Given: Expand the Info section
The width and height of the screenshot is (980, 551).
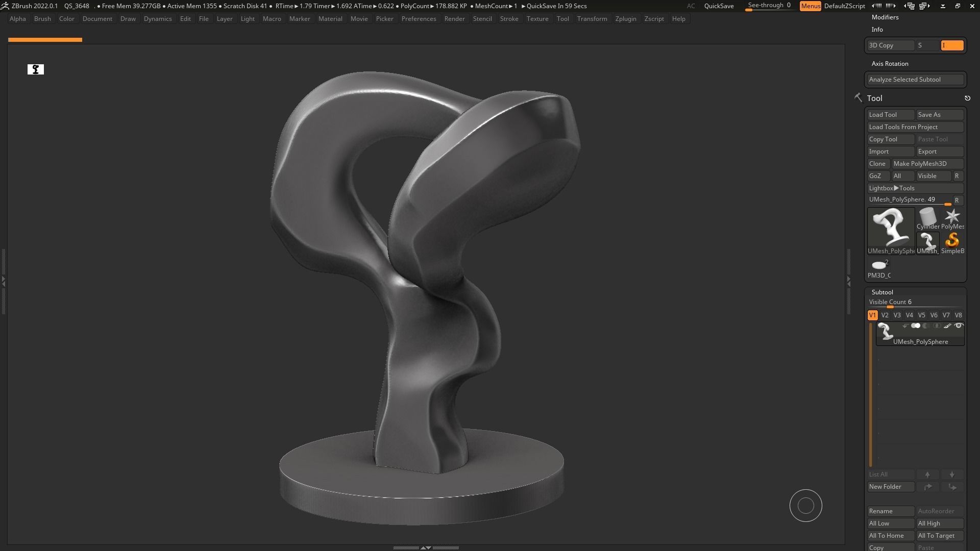Looking at the screenshot, I should pos(877,30).
